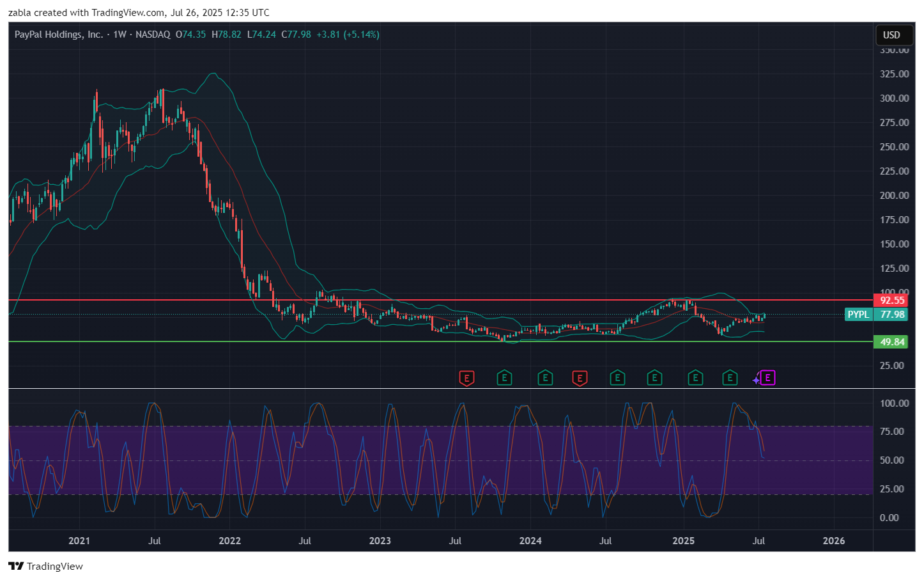The width and height of the screenshot is (924, 580).
Task: Select the green horizontal support line
Action: tap(440, 341)
